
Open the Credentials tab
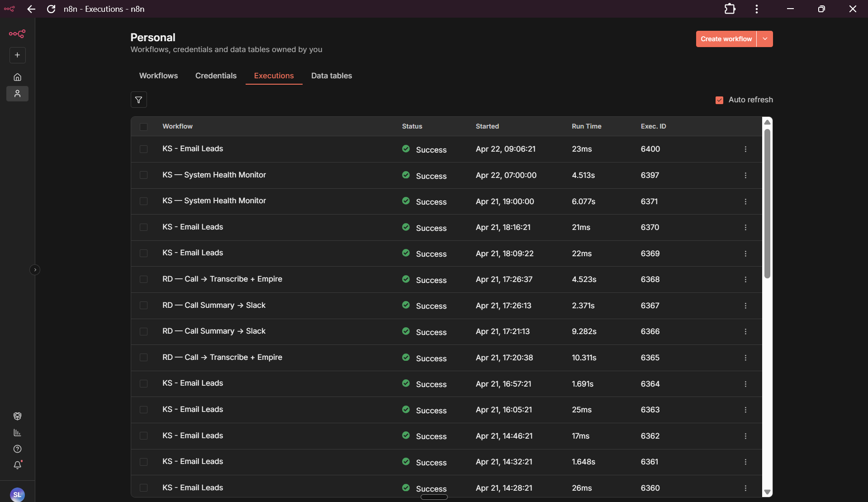(216, 76)
